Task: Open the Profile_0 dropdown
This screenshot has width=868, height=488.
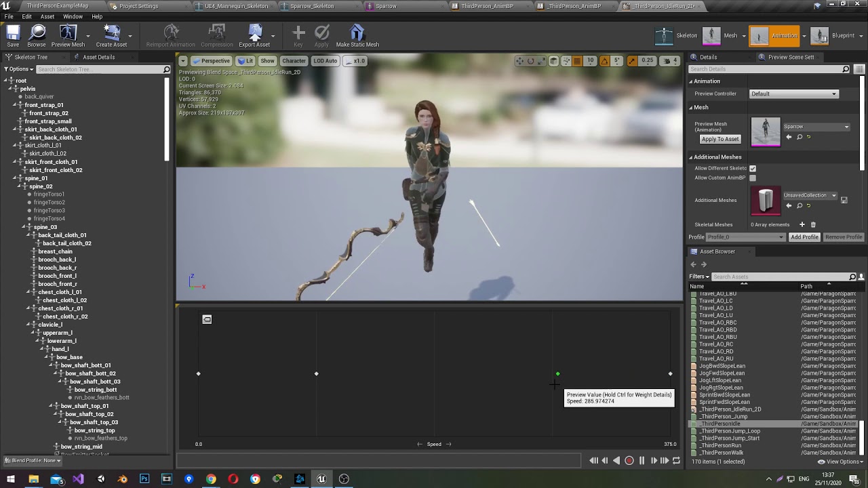Action: (745, 237)
